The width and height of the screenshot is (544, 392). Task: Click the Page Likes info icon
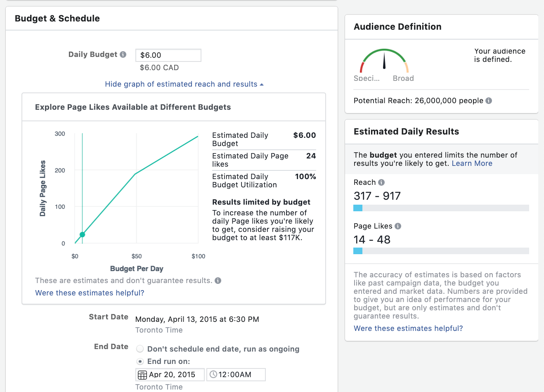[x=398, y=226]
